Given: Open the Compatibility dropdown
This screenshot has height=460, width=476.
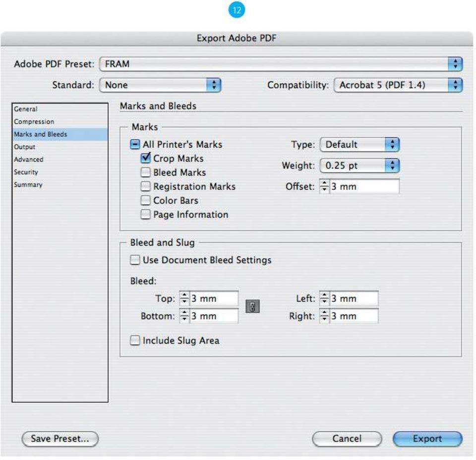Looking at the screenshot, I should point(398,85).
